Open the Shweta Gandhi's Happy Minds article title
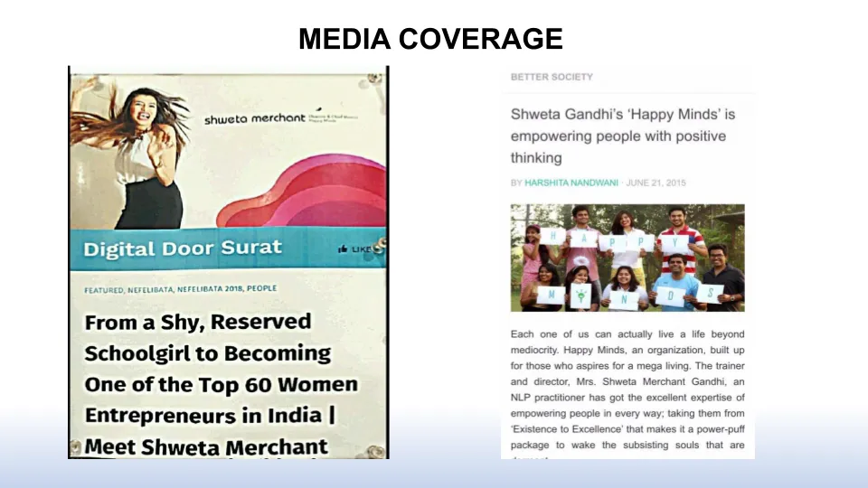 pyautogui.click(x=623, y=136)
